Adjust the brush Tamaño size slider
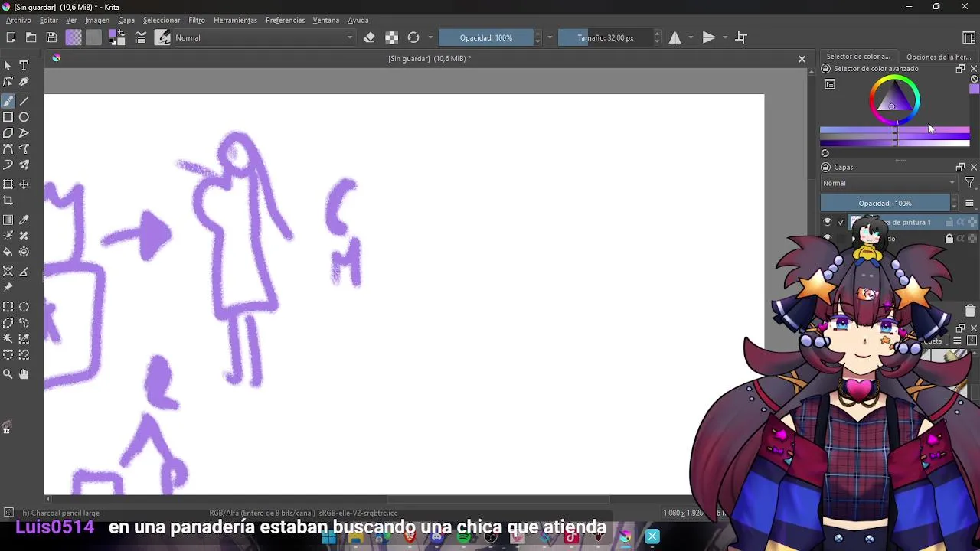 pyautogui.click(x=606, y=37)
